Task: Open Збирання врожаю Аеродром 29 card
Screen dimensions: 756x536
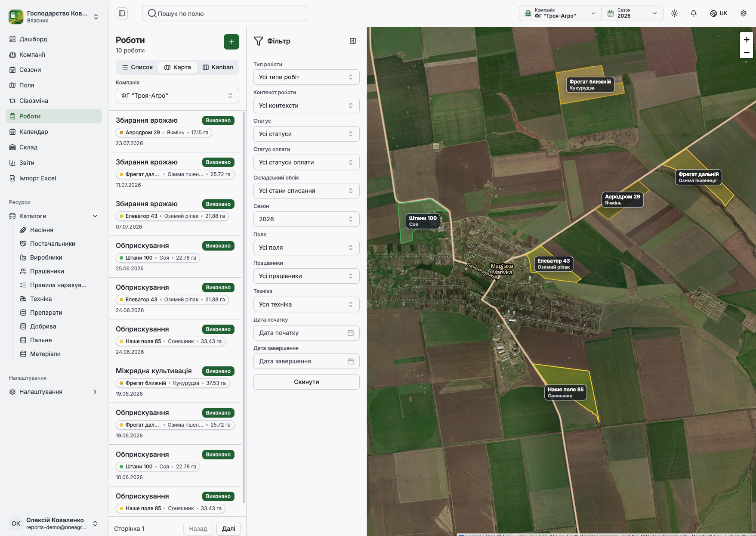Action: pyautogui.click(x=175, y=131)
